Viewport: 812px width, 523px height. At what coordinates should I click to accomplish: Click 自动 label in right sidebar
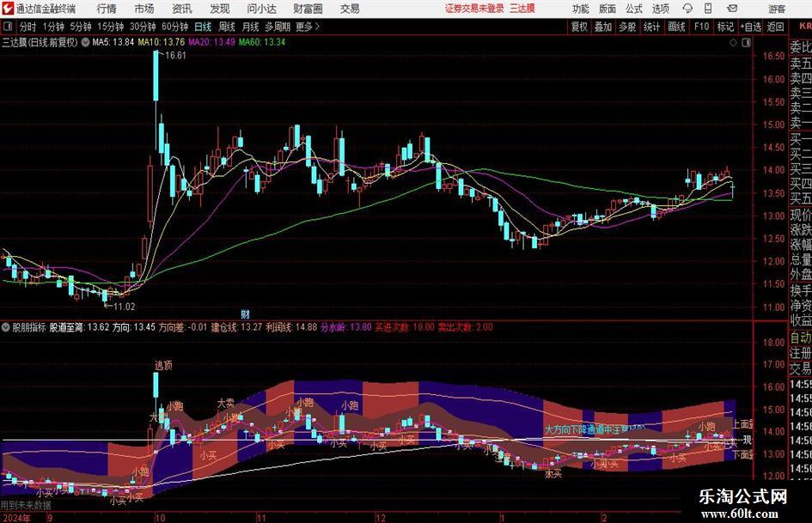point(801,338)
